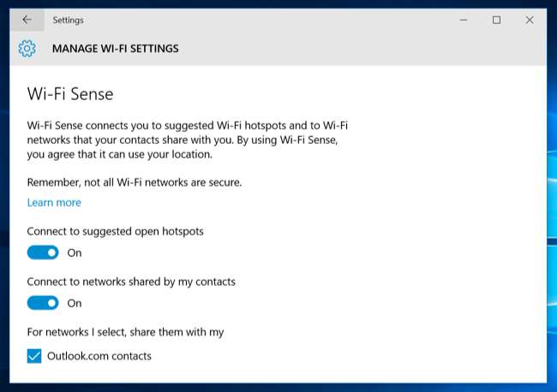Click the 'Connect to suggested open hotspots' label

[115, 231]
